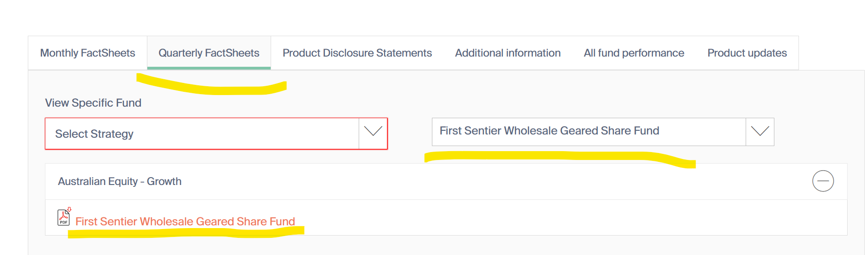Image resolution: width=868 pixels, height=255 pixels.
Task: Open the Select Strategy dropdown field
Action: coord(202,134)
